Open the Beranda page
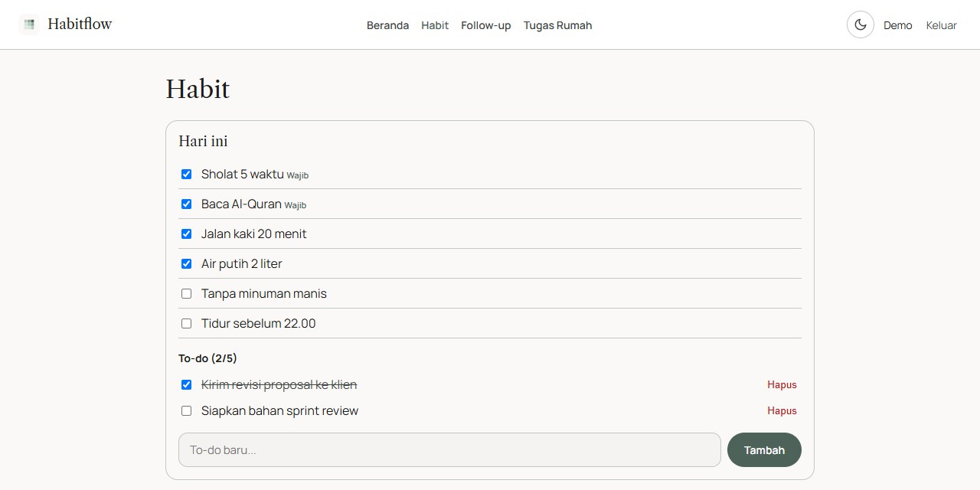The height and width of the screenshot is (490, 980). 387,25
